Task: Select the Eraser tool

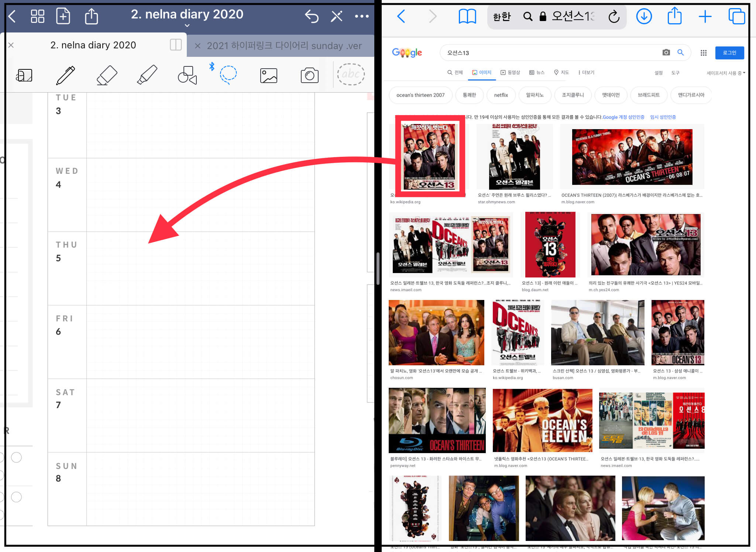Action: 107,75
